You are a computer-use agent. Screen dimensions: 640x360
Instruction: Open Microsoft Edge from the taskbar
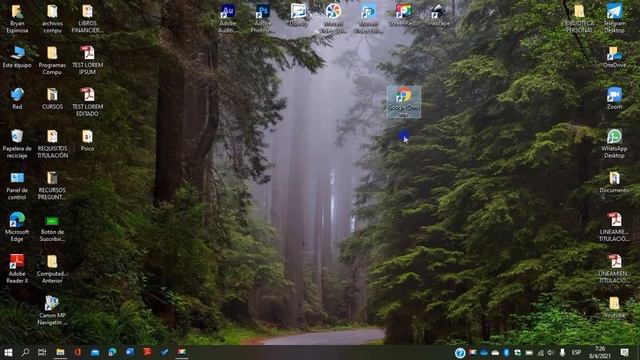click(112, 352)
